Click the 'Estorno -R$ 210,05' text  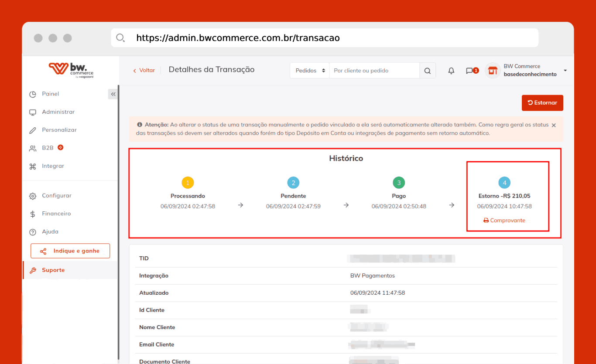504,196
